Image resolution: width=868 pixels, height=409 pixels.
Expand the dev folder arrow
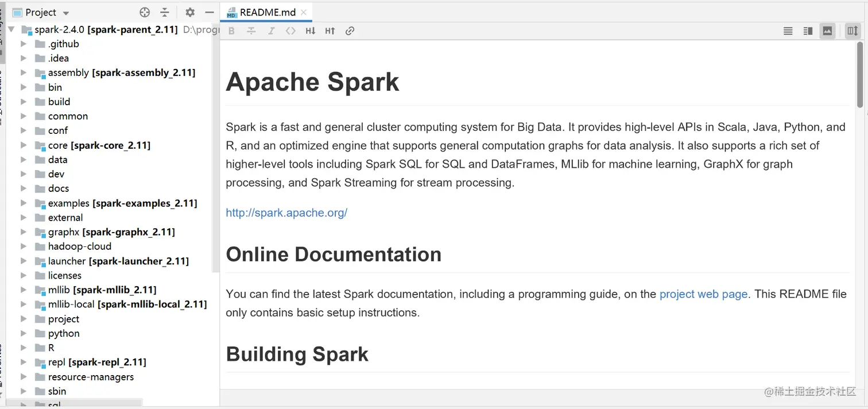[x=24, y=174]
